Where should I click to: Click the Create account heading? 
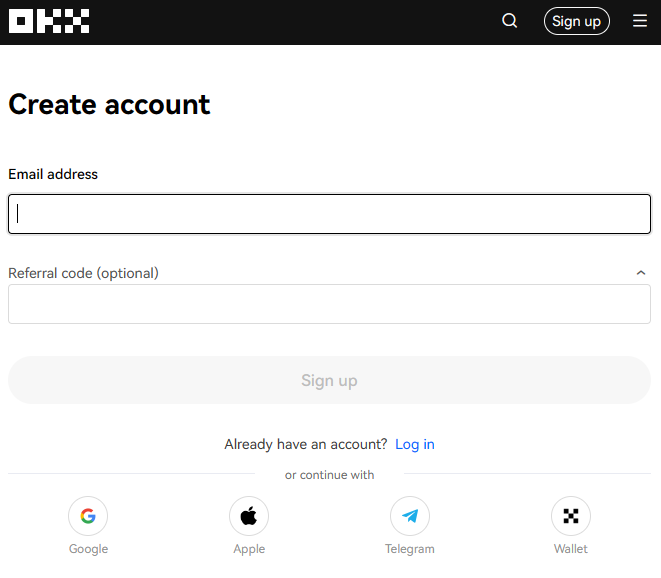(109, 104)
